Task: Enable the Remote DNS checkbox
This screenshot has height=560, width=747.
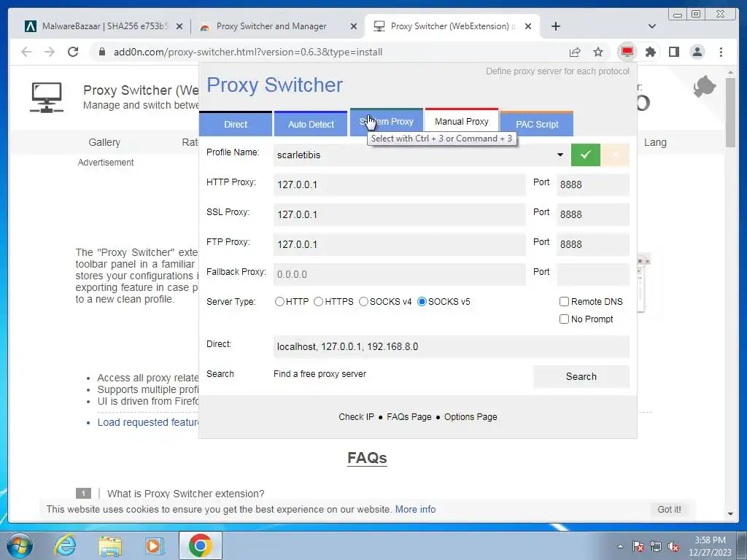Action: pos(564,301)
